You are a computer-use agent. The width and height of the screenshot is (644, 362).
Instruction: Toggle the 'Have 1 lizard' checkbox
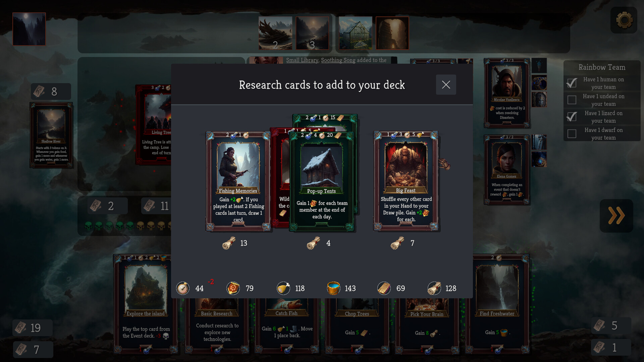pos(572,117)
